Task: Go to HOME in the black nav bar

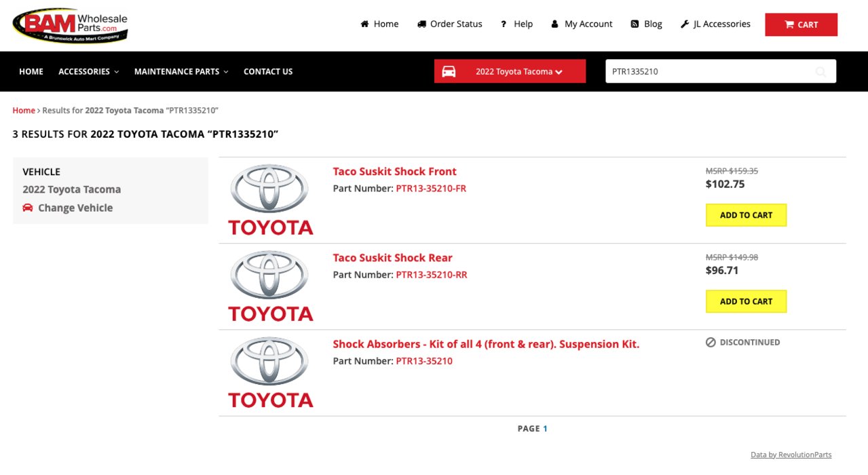Action: [31, 71]
